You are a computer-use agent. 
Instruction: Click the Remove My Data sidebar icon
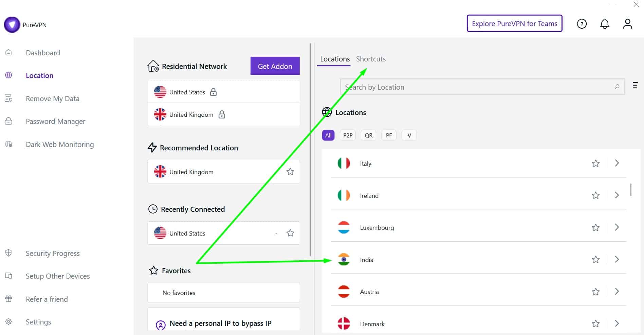pos(9,98)
